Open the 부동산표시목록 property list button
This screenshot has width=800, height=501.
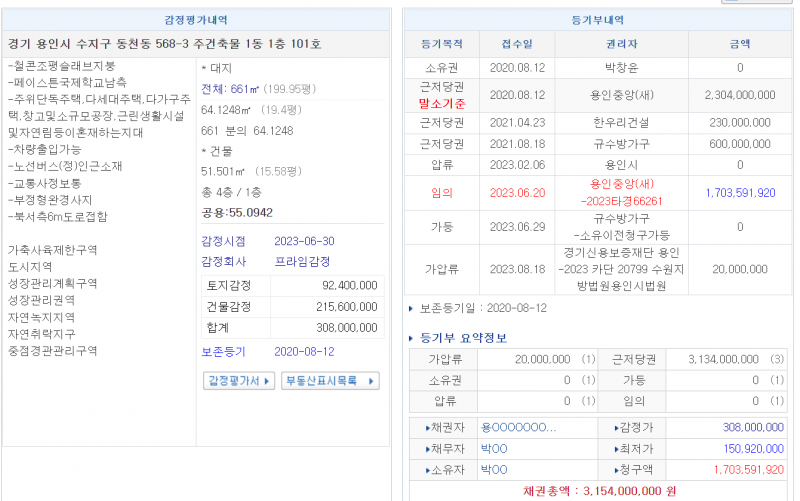[330, 381]
